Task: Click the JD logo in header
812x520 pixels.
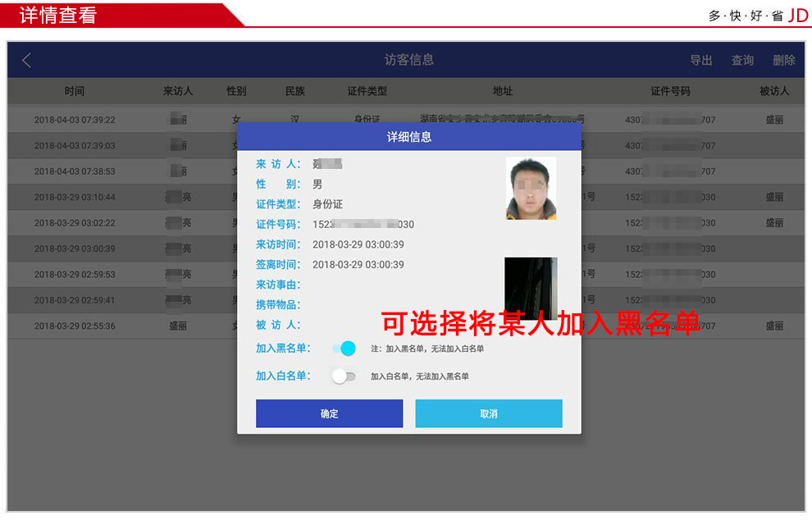Action: pos(797,15)
